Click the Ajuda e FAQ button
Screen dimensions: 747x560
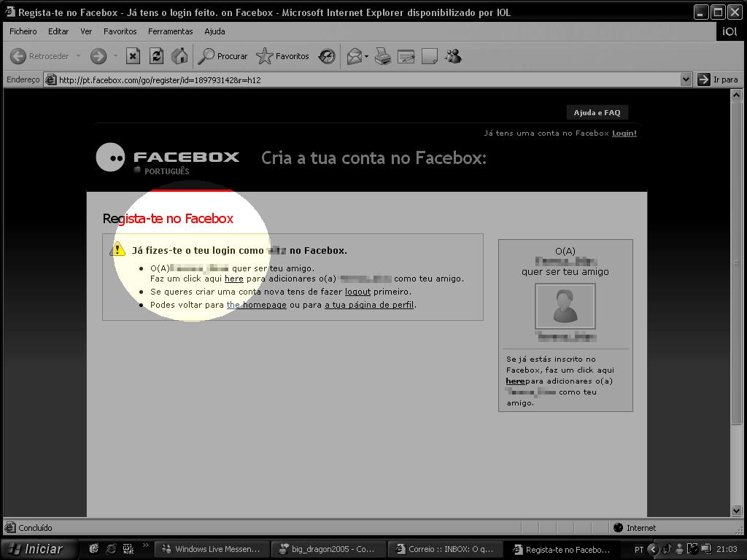click(x=597, y=113)
